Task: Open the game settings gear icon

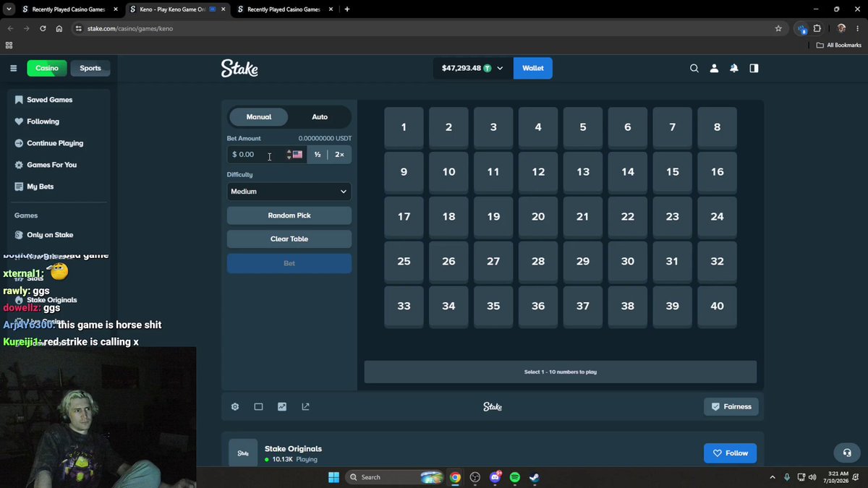Action: 235,407
